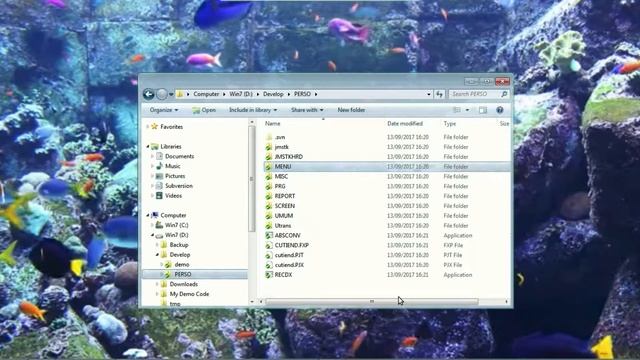Screen dimensions: 640x360
Task: Click the search magnifier icon
Action: (504, 94)
